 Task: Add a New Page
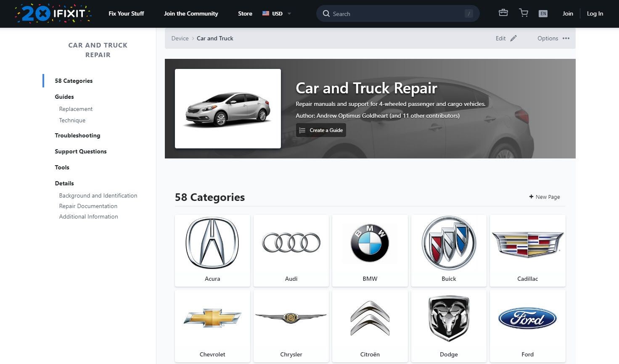[x=545, y=197]
